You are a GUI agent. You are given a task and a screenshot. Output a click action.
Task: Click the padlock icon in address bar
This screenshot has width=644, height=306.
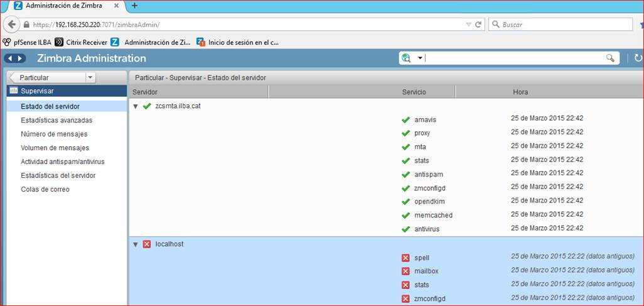coord(27,25)
